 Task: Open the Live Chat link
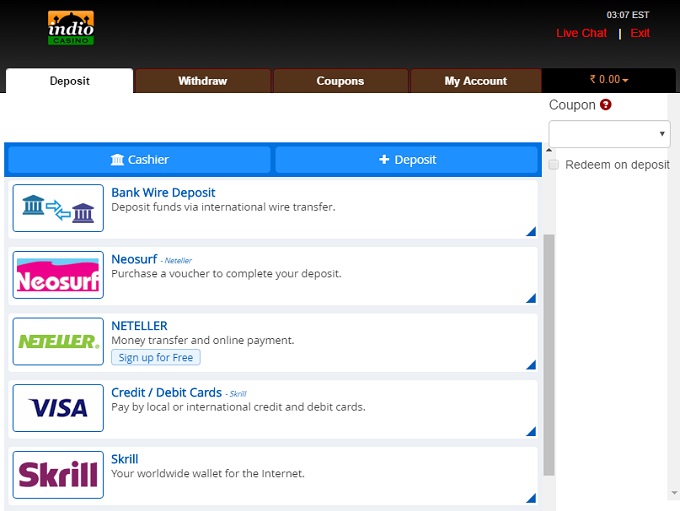tap(581, 33)
